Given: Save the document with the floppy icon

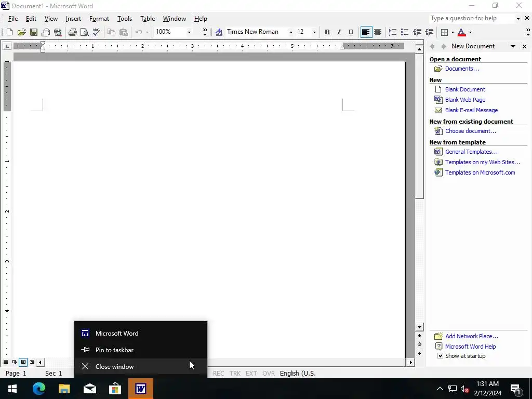Looking at the screenshot, I should click(x=34, y=32).
